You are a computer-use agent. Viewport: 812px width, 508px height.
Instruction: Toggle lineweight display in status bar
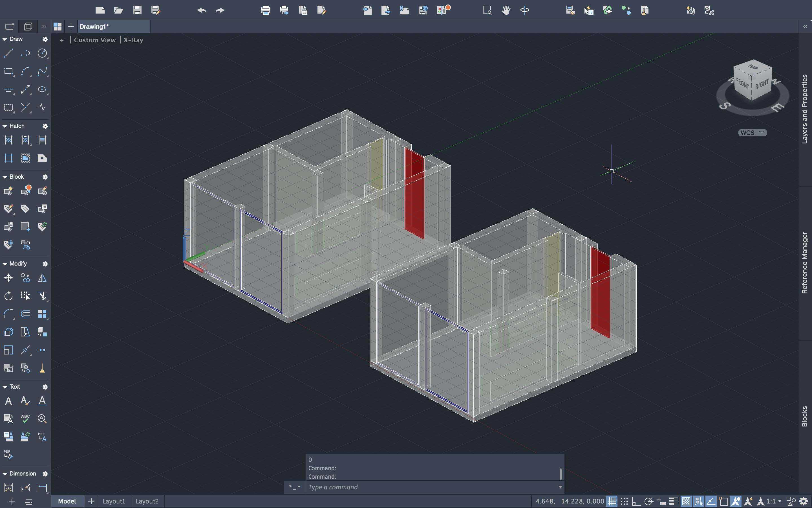(674, 501)
